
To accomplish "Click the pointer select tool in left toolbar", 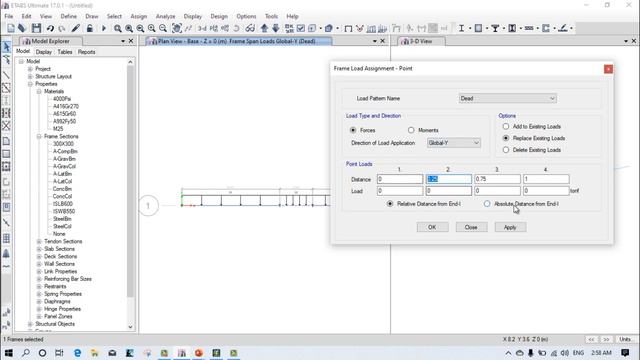I will pyautogui.click(x=6, y=47).
